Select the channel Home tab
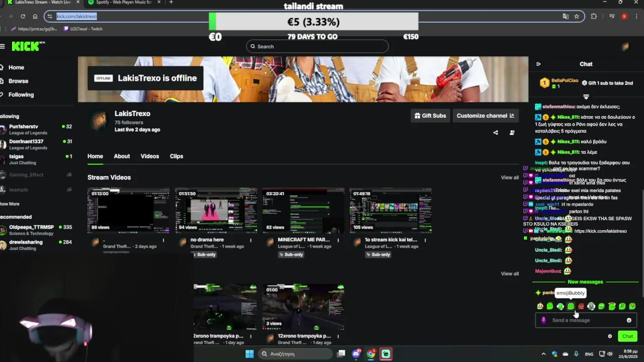644x362 pixels. tap(95, 156)
